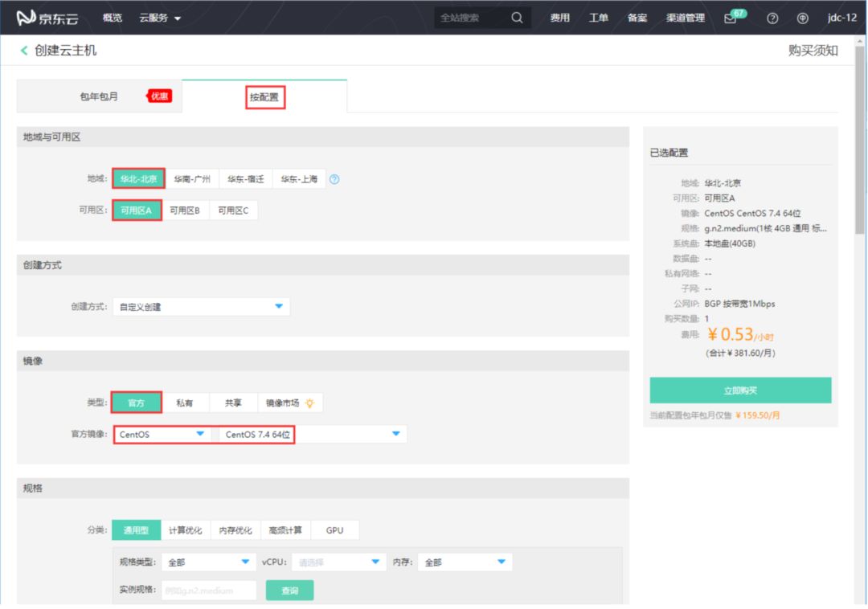Viewport: 868px width, 609px height.
Task: Click the JD Cloud logo
Action: click(x=47, y=18)
